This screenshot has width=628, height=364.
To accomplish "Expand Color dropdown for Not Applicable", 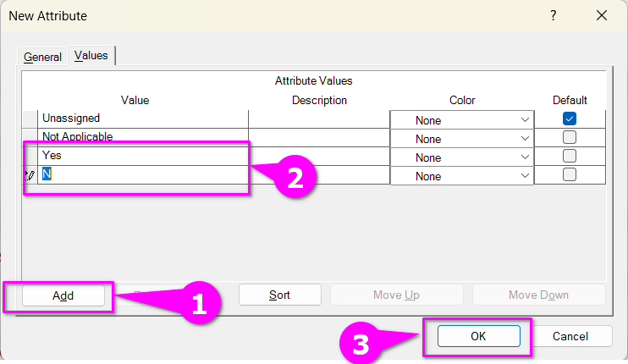I will (525, 139).
